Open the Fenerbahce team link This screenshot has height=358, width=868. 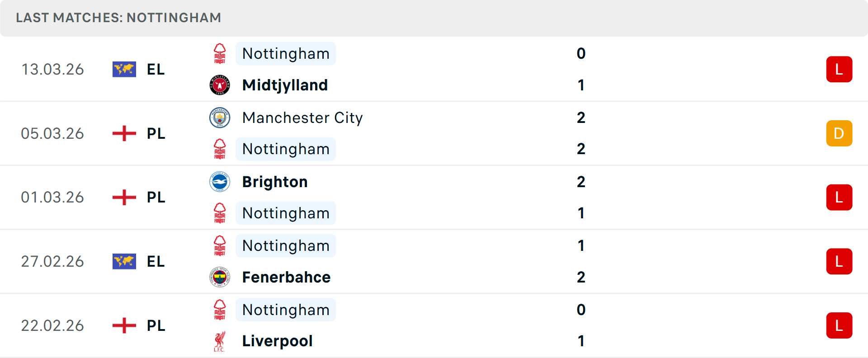[286, 277]
